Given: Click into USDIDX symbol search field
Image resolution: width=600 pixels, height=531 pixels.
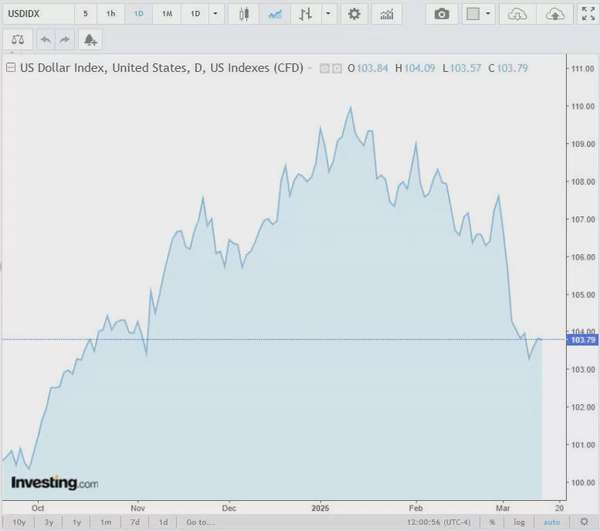Looking at the screenshot, I should [38, 14].
